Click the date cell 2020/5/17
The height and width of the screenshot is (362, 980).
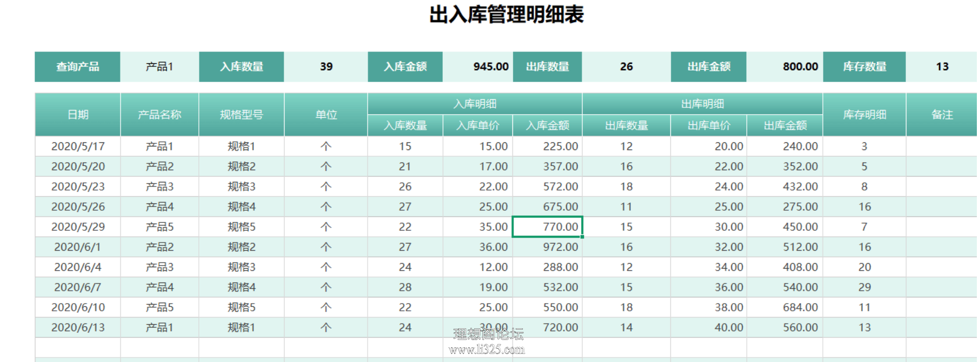(78, 146)
